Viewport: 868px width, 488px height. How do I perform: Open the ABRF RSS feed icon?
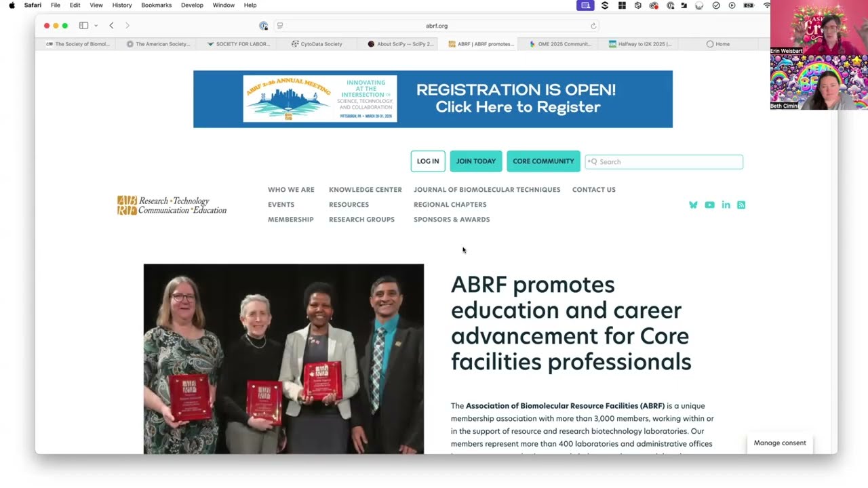[x=741, y=205]
